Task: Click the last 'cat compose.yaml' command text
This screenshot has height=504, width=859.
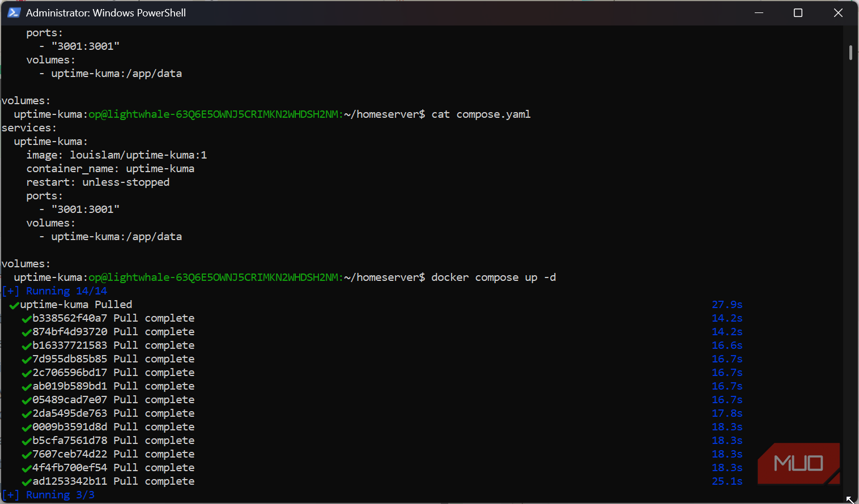Action: 481,114
